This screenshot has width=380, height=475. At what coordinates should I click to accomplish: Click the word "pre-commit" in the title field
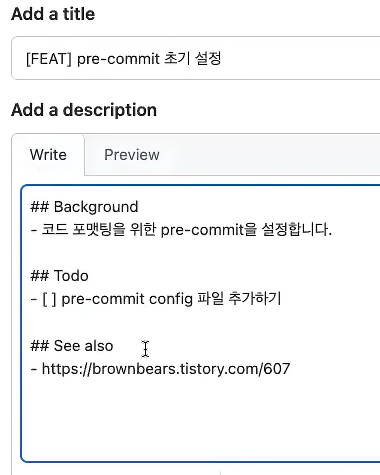click(118, 59)
